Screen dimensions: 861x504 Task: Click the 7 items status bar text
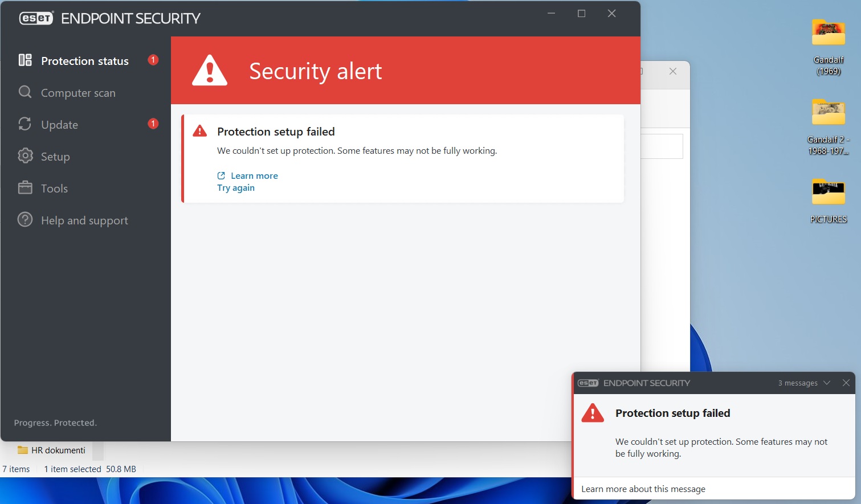pyautogui.click(x=16, y=469)
